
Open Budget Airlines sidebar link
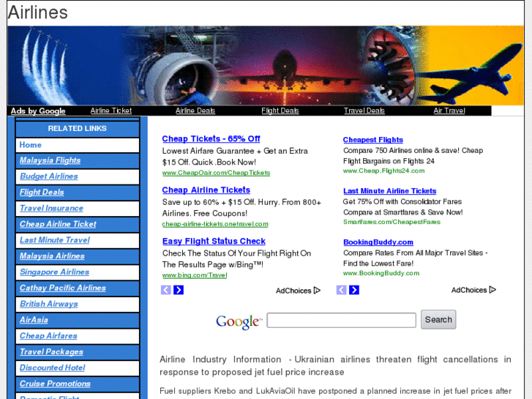tap(48, 176)
